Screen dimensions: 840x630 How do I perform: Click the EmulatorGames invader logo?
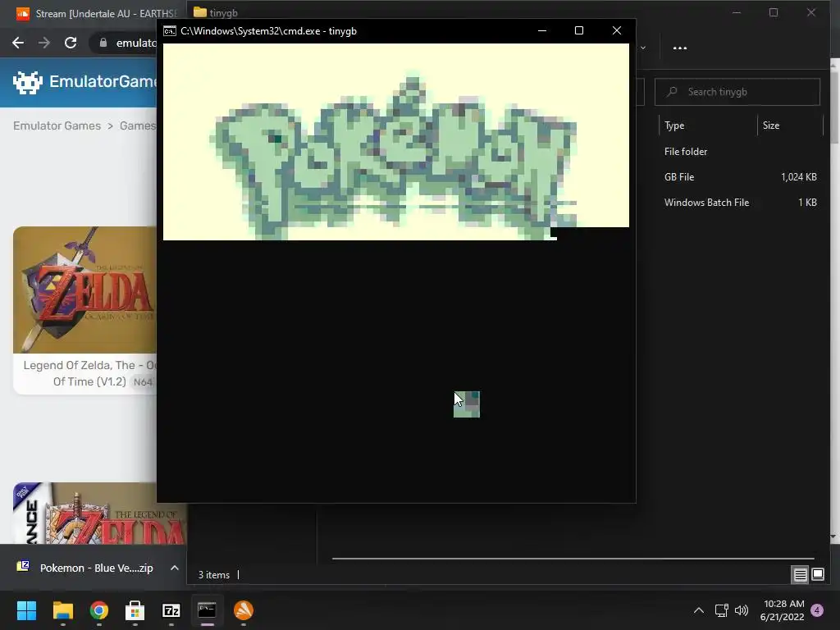pos(27,82)
